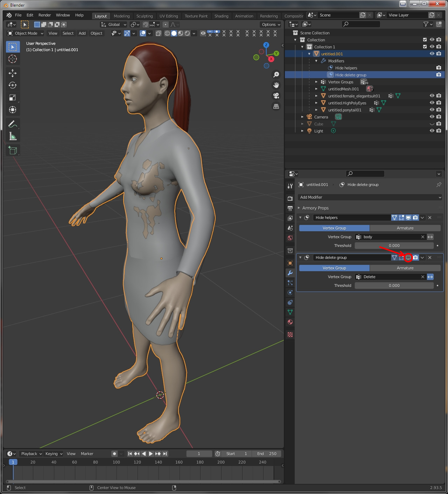Expand the Camera entry in outliner

click(302, 117)
